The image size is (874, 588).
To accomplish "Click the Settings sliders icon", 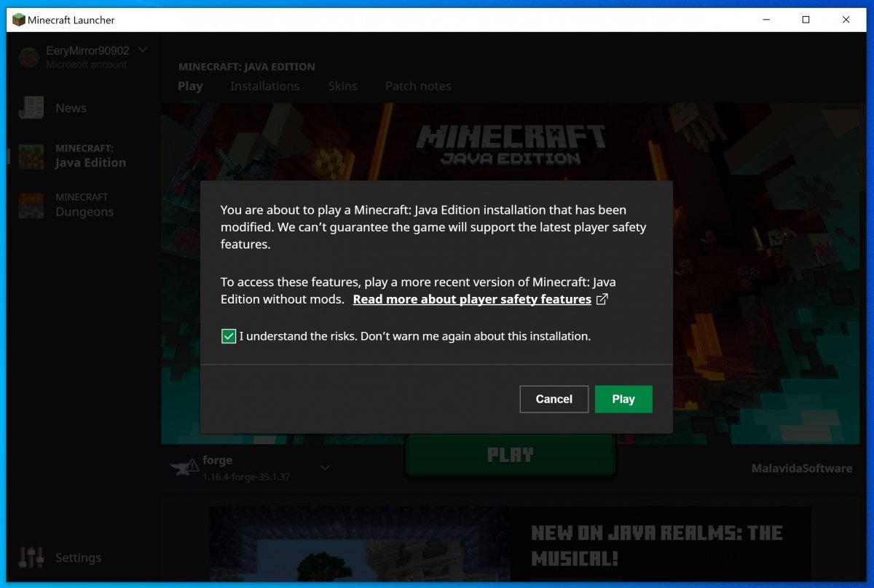I will tap(31, 557).
